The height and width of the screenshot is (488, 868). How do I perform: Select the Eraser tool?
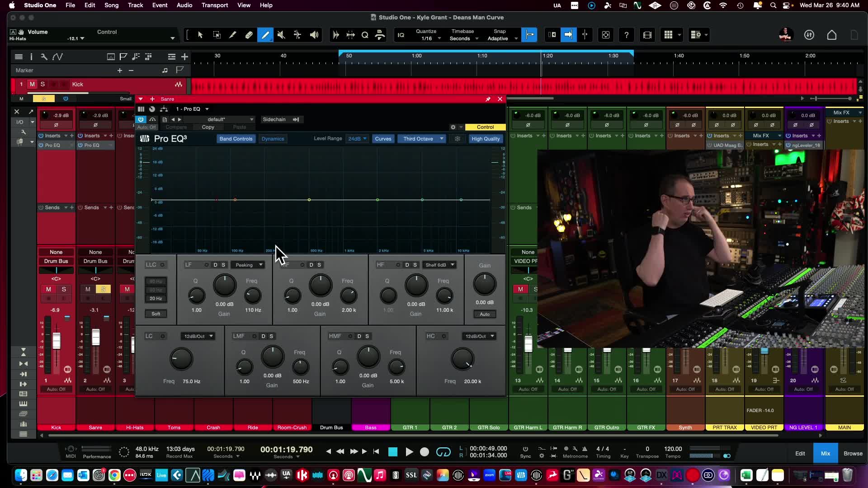click(x=249, y=35)
